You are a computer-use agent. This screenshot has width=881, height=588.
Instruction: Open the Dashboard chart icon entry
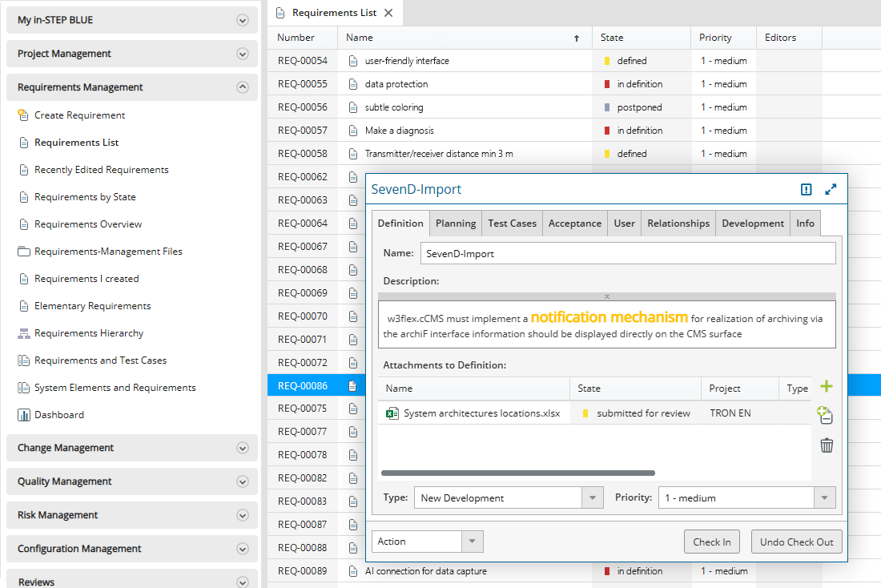24,415
